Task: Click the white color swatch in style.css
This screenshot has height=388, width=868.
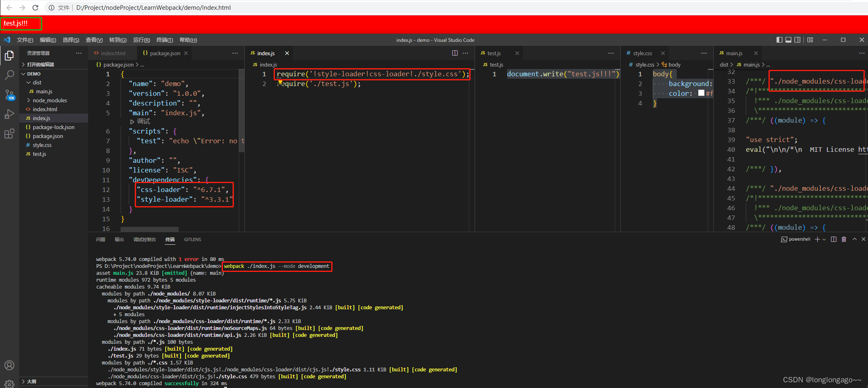Action: click(x=701, y=93)
